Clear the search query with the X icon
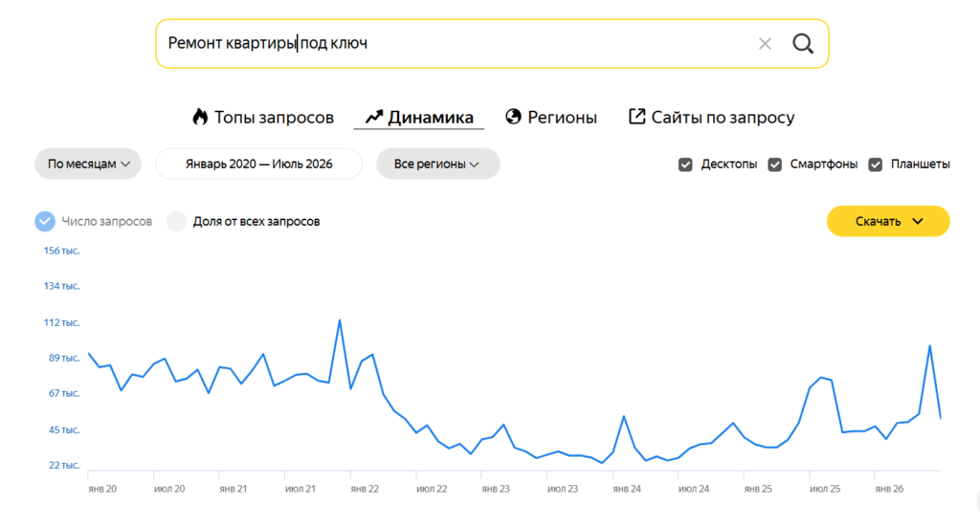 [x=765, y=44]
